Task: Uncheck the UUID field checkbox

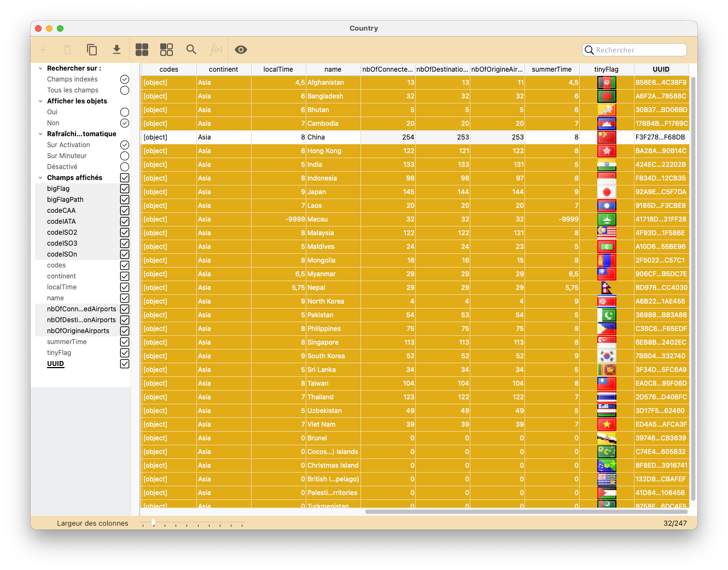Action: pos(125,364)
